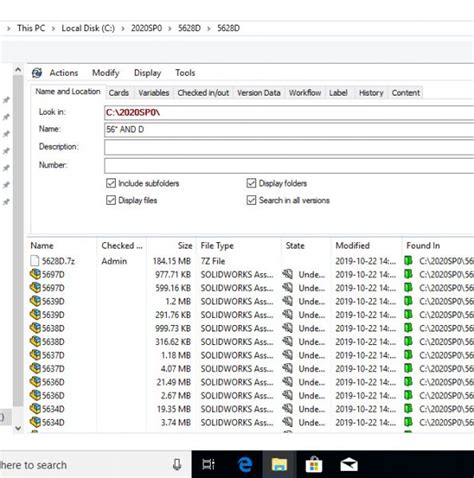Click the Name search field containing 56* AND D

point(289,130)
